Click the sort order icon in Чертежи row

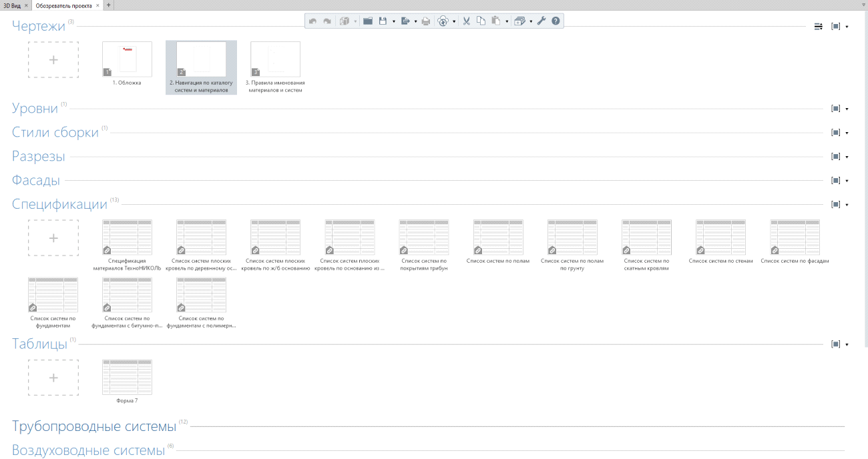pos(818,27)
